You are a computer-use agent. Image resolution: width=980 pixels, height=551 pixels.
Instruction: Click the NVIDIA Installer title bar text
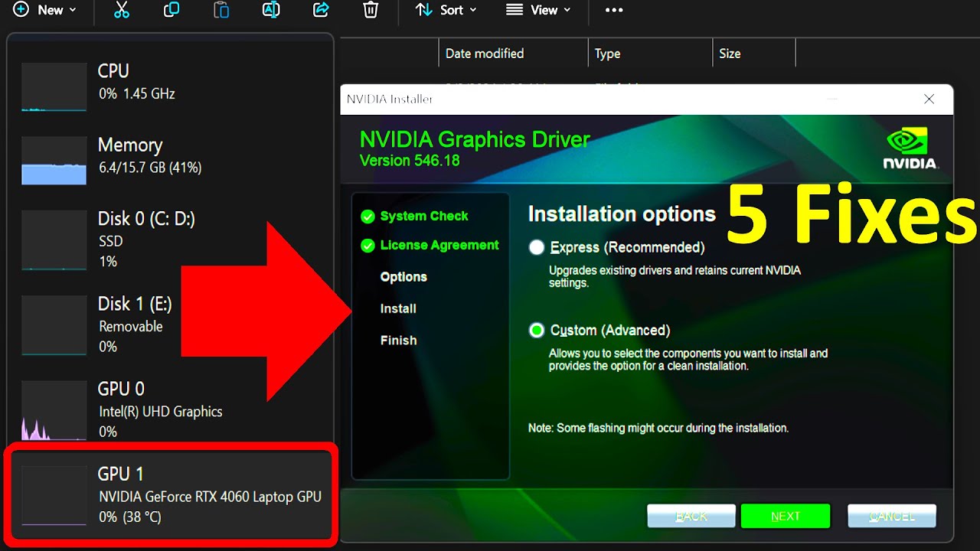[390, 99]
